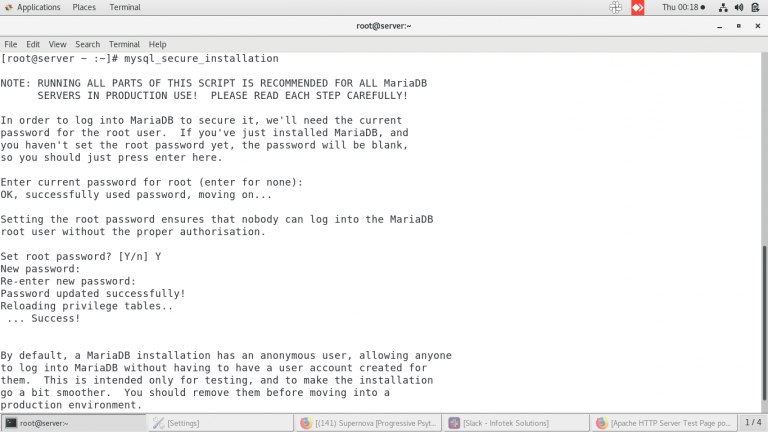
Task: Click the 'New password:' prompt line
Action: coord(40,269)
